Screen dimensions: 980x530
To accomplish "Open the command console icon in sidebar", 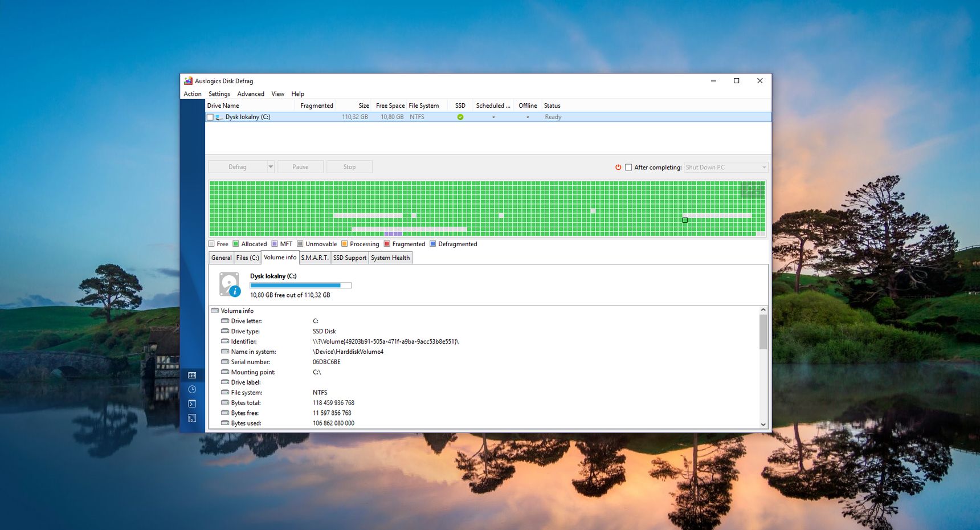I will (x=192, y=403).
